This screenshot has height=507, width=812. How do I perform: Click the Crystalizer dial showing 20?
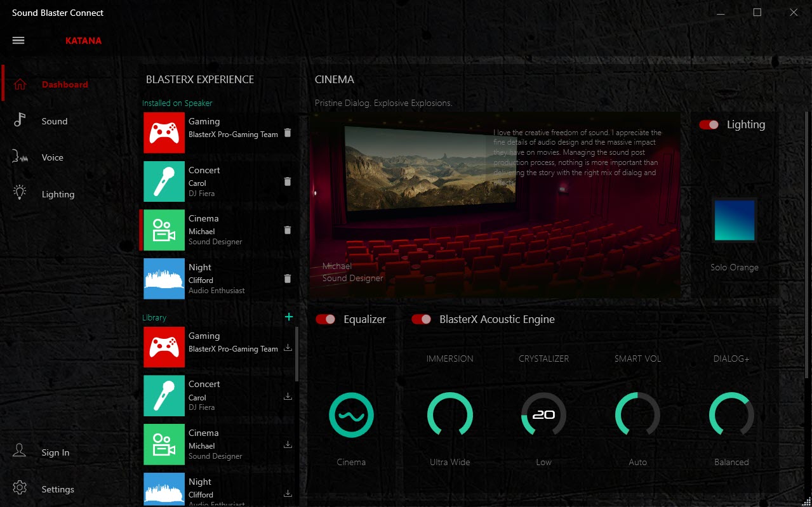544,415
